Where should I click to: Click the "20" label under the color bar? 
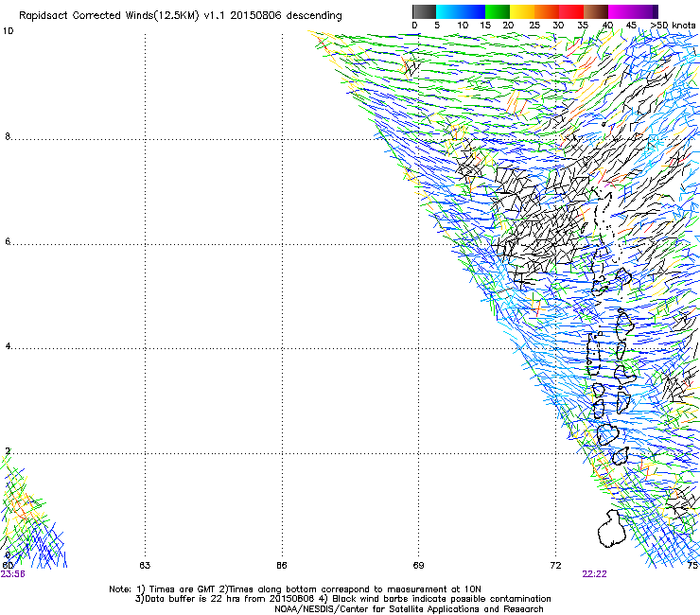(508, 26)
